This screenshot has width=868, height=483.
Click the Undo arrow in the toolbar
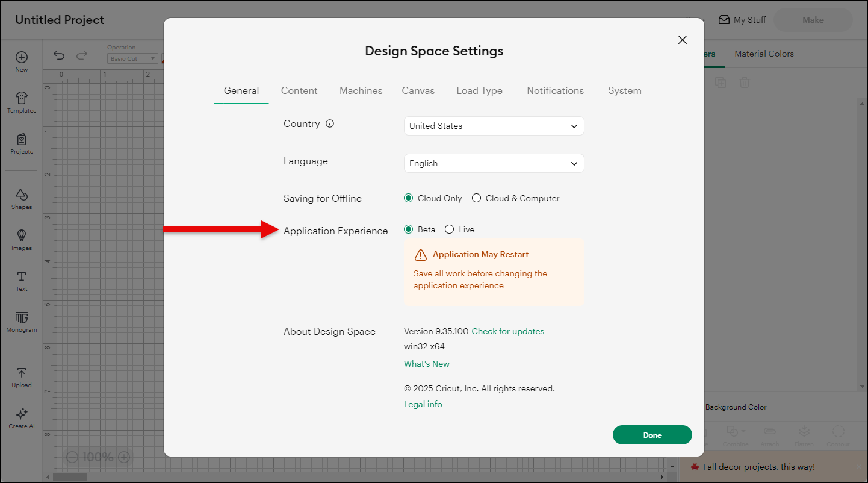(x=58, y=55)
